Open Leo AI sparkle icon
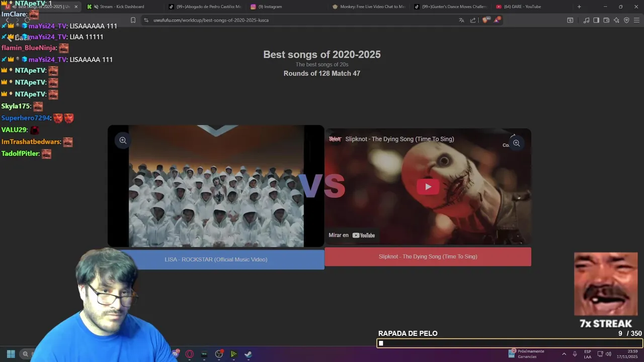Image resolution: width=644 pixels, height=362 pixels. tap(616, 20)
